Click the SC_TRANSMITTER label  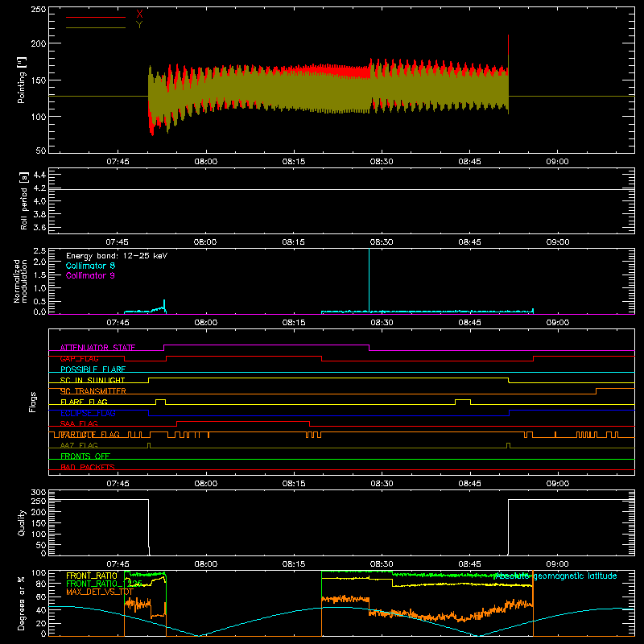pos(93,390)
